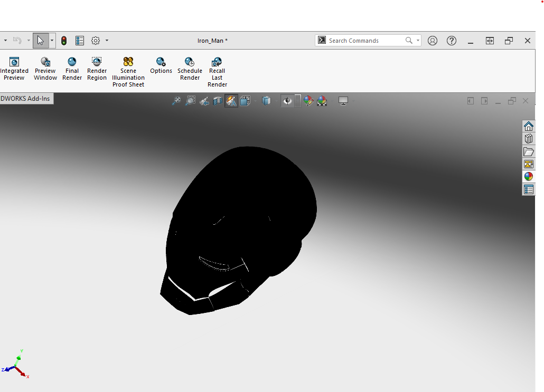
Task: Expand Search Commands dropdown arrow
Action: click(x=418, y=41)
